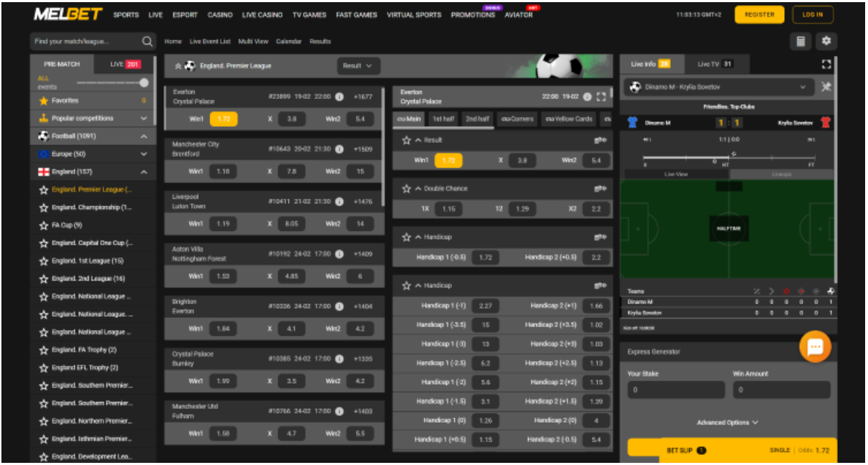
Task: Click the info icon on Manchester City vs Brentford row
Action: coord(339,149)
